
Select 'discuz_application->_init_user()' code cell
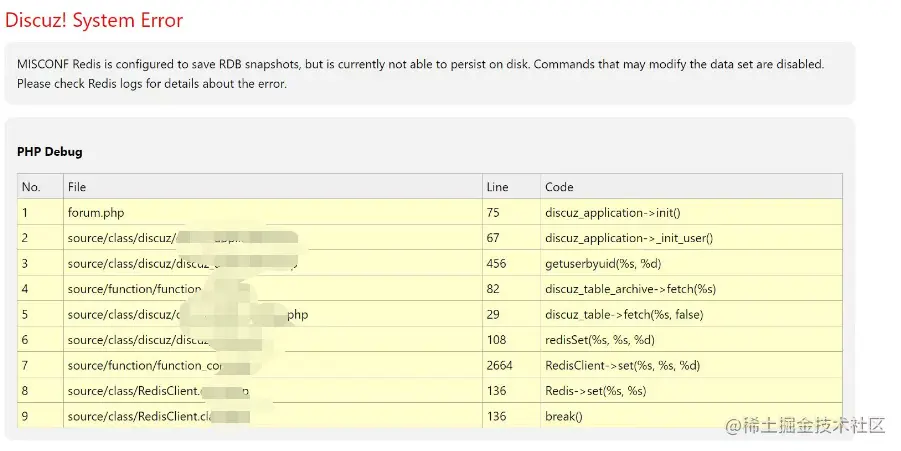(691, 237)
